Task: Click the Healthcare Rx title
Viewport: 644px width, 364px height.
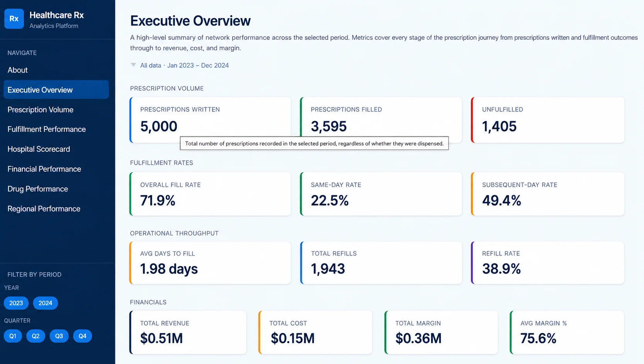Action: 57,15
